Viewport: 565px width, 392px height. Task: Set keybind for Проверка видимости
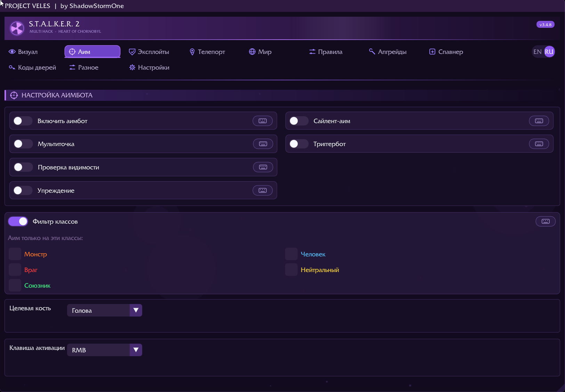click(x=263, y=167)
